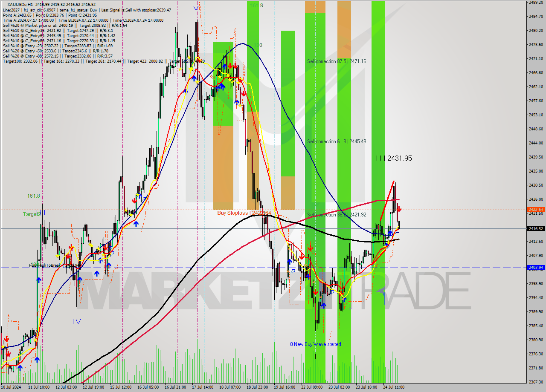Click 'Sell %20 @ Market price' info line
Screen dimensions: 546x392
(x=65, y=26)
